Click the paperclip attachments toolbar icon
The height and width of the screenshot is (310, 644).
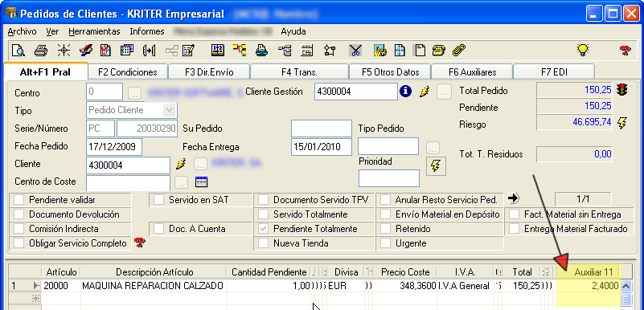(459, 51)
